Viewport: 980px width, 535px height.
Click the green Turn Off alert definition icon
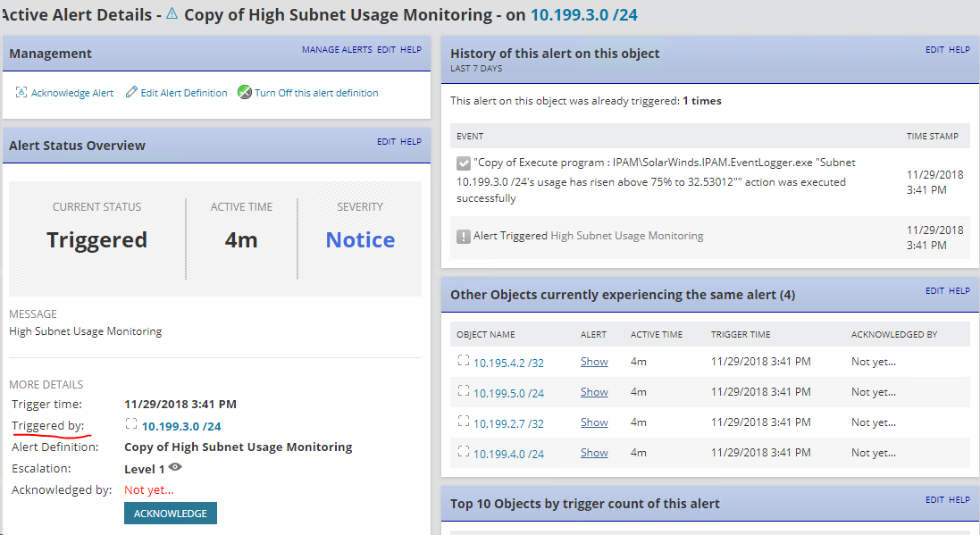click(x=245, y=92)
